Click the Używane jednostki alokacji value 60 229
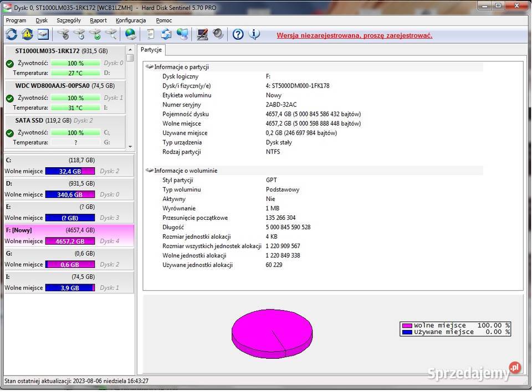 point(274,265)
